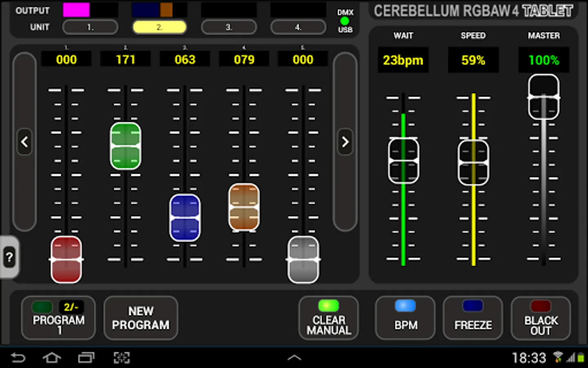Click the 59% speed value display

click(x=473, y=60)
